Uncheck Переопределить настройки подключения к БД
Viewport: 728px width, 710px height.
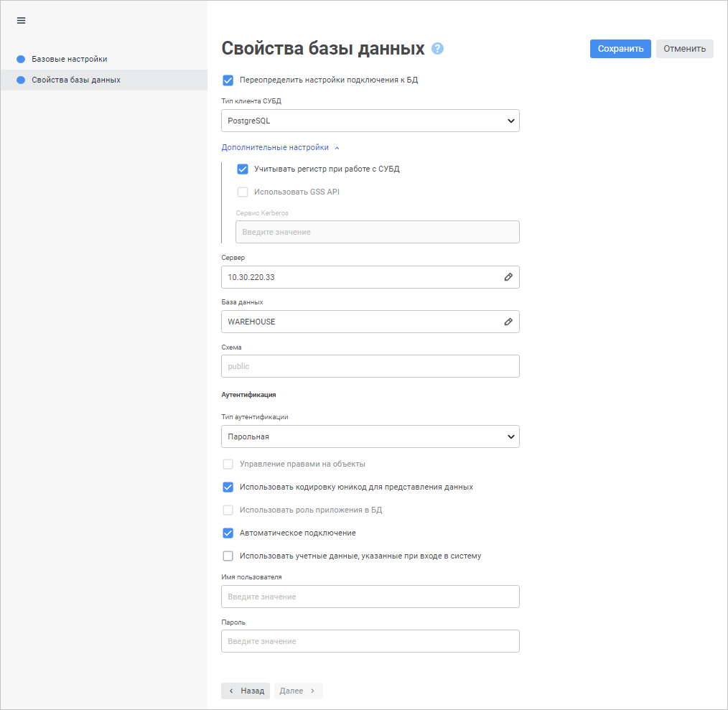point(228,80)
